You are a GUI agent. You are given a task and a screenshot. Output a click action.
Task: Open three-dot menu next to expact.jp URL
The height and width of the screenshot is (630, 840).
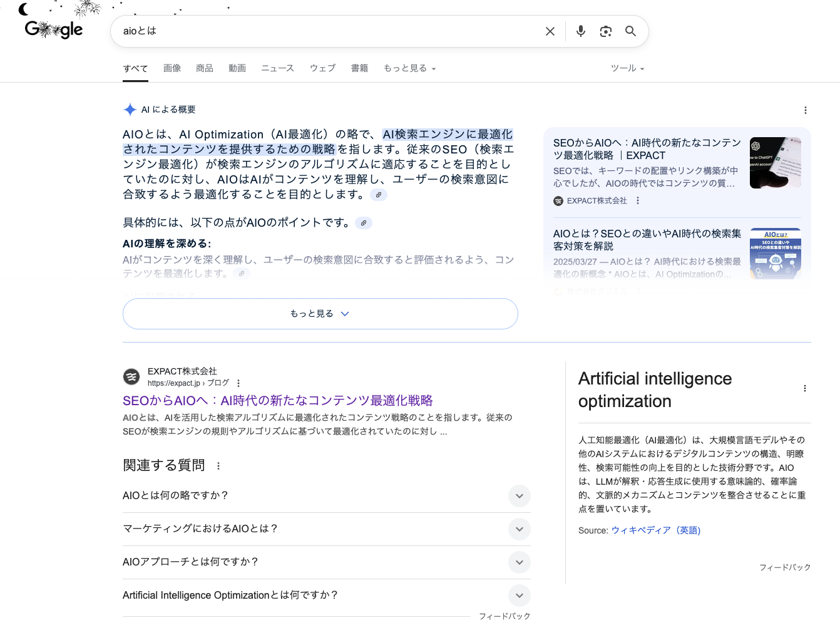click(238, 383)
